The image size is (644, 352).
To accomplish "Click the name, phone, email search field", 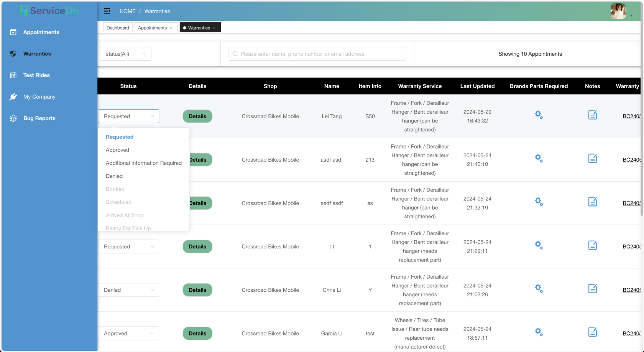I will [317, 54].
